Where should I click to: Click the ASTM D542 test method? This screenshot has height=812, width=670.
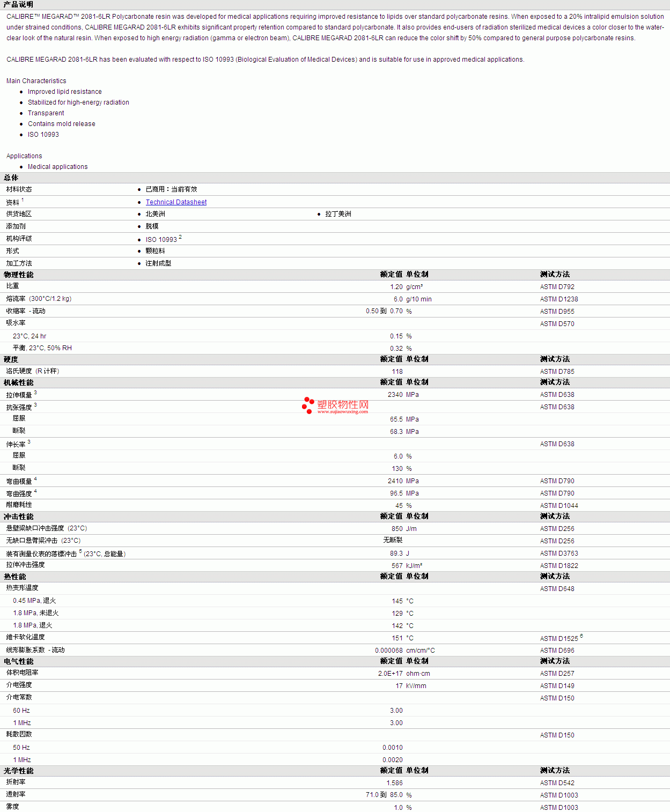(557, 783)
